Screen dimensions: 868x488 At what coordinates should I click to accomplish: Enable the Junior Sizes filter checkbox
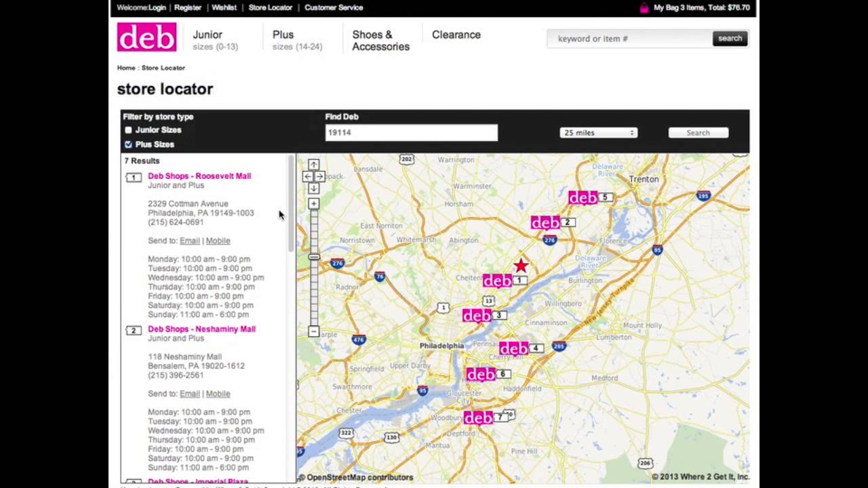pyautogui.click(x=128, y=130)
